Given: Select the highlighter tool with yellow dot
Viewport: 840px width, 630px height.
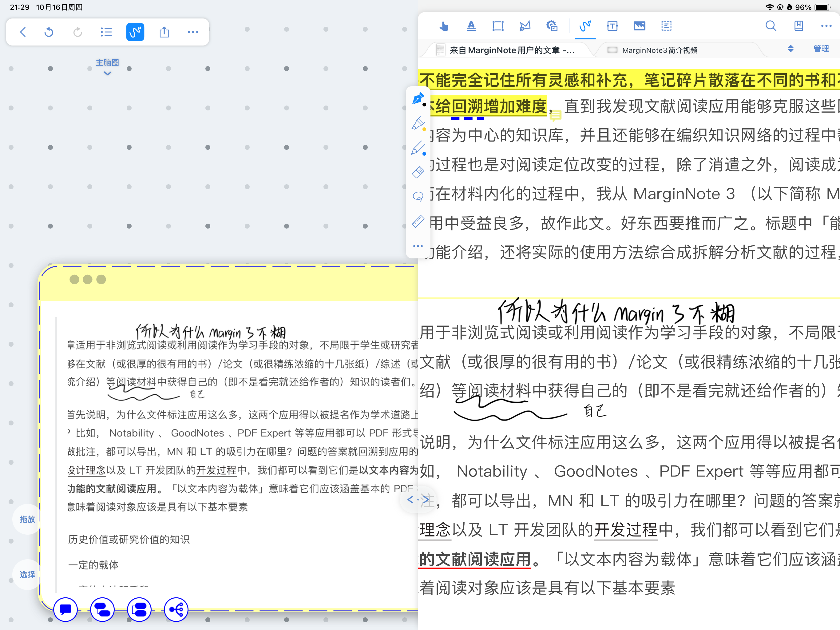Looking at the screenshot, I should (418, 123).
